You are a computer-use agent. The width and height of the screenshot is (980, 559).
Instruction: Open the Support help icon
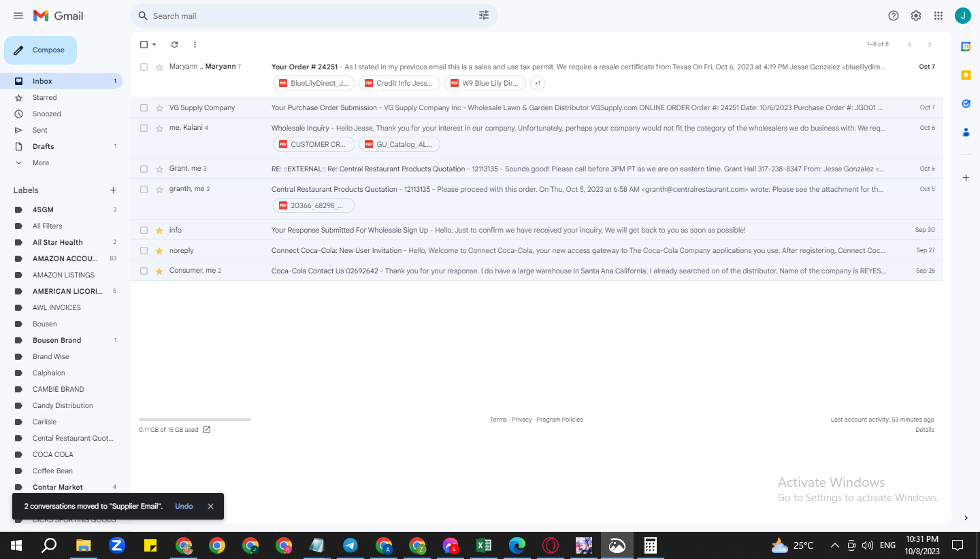point(894,16)
